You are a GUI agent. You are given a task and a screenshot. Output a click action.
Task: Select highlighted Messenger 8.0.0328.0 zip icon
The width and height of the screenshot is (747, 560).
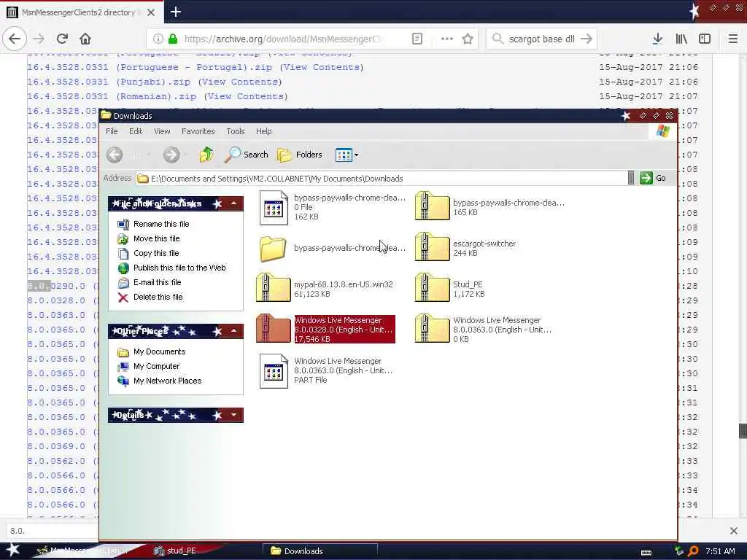[273, 329]
